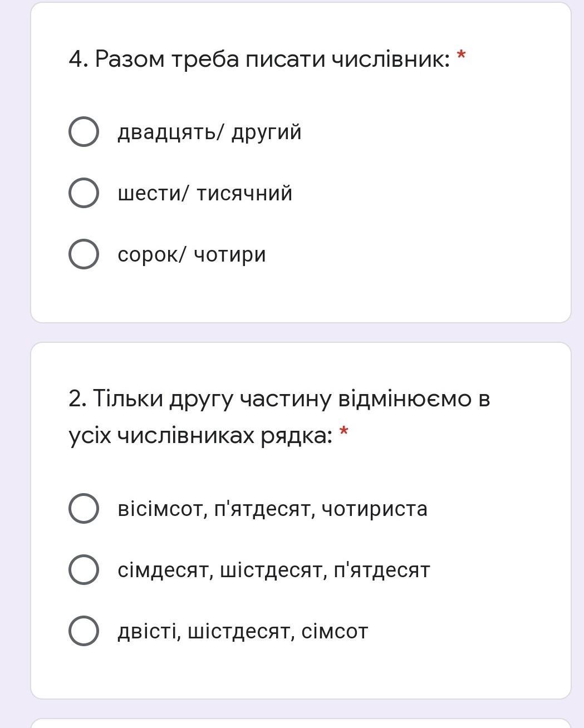Click the red asterisk on question 2
The height and width of the screenshot is (728, 584).
(343, 432)
